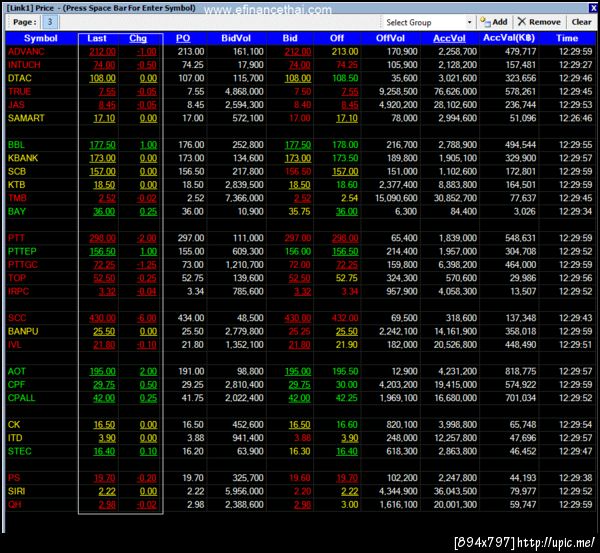Screen dimensions: 600x553
Task: Select the PTT symbol
Action: click(x=16, y=238)
